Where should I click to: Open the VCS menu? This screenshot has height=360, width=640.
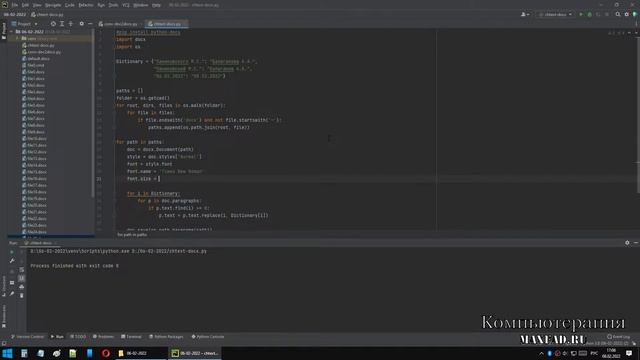[x=126, y=5]
